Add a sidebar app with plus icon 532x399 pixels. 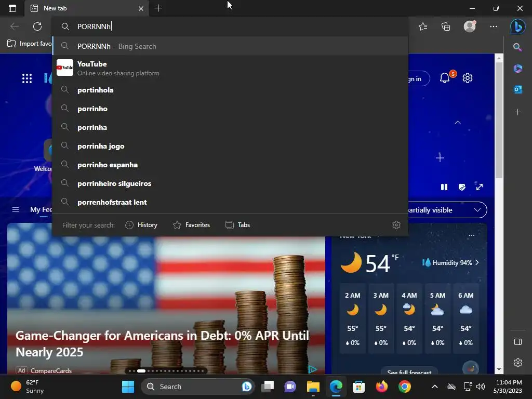pyautogui.click(x=518, y=112)
